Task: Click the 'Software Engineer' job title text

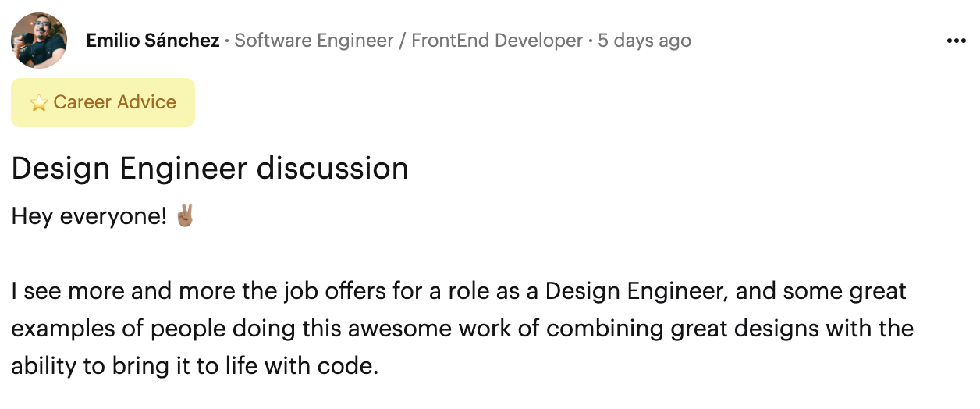Action: click(x=314, y=41)
